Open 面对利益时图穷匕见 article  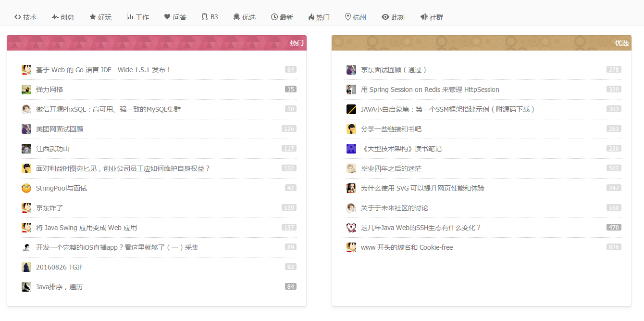click(x=123, y=168)
